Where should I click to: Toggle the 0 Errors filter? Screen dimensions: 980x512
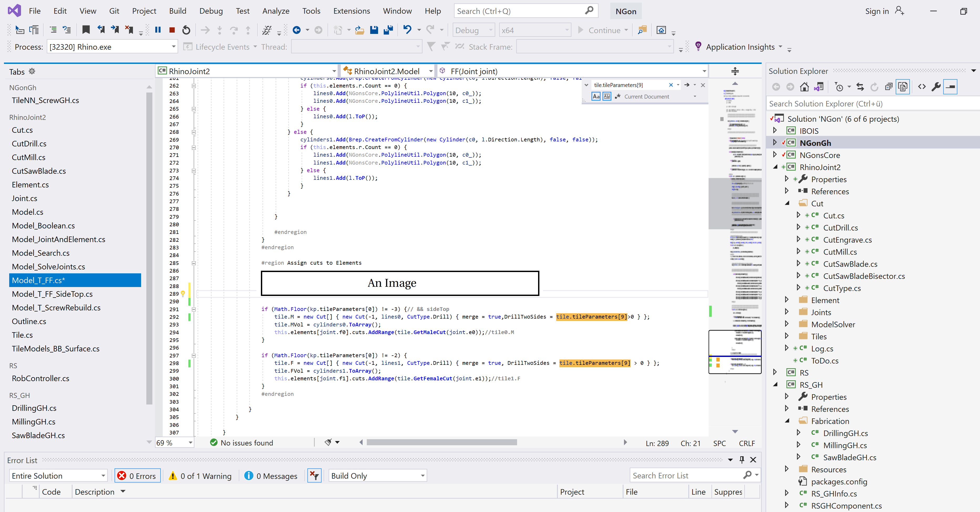click(x=137, y=476)
